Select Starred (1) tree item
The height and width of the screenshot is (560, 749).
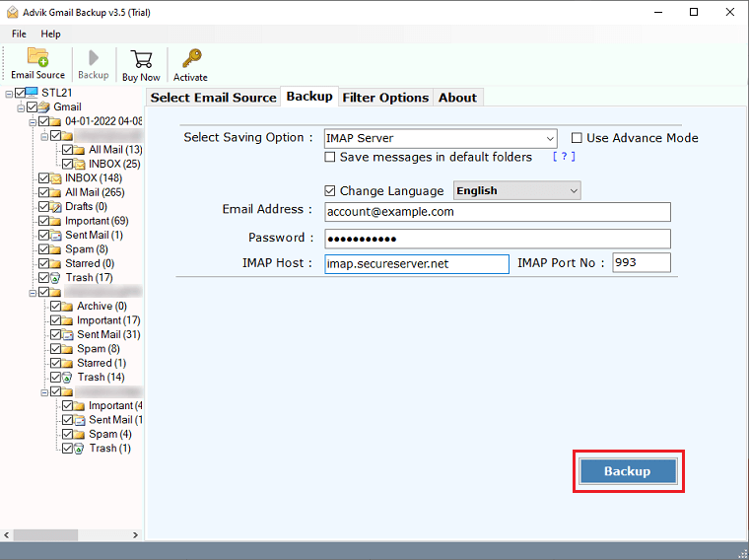tap(102, 363)
